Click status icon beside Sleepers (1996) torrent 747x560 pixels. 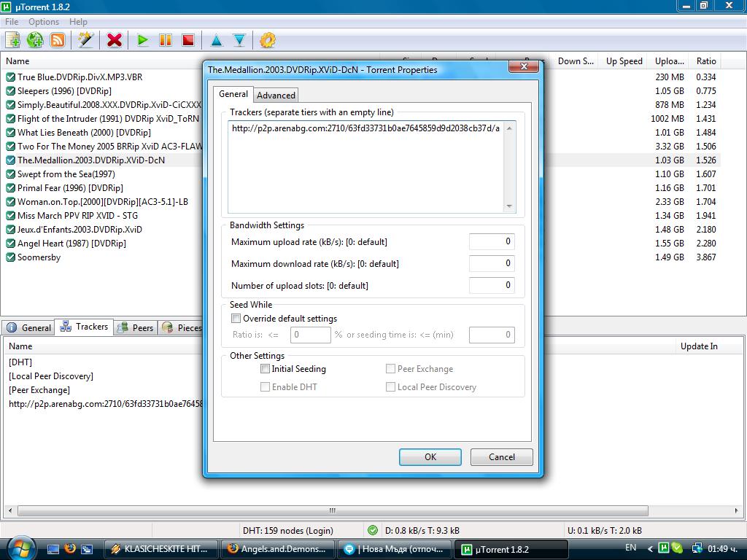coord(10,90)
